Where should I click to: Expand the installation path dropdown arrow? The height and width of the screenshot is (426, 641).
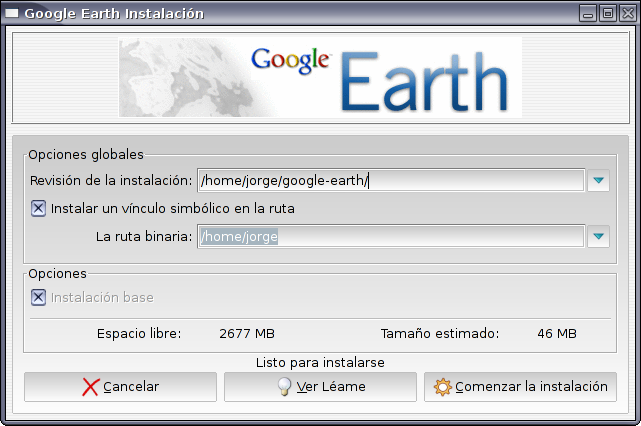(x=598, y=180)
